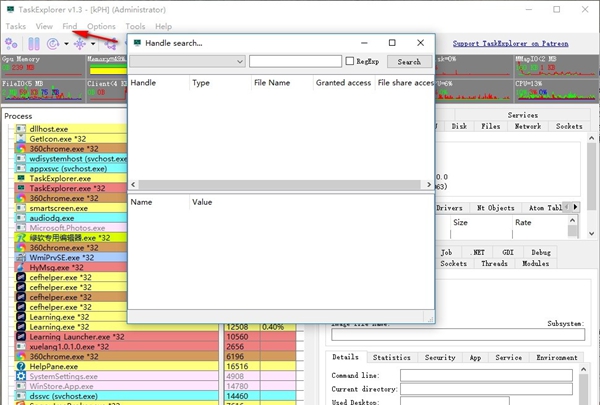Click the Current directory field
Image resolution: width=600 pixels, height=405 pixels.
click(x=486, y=389)
